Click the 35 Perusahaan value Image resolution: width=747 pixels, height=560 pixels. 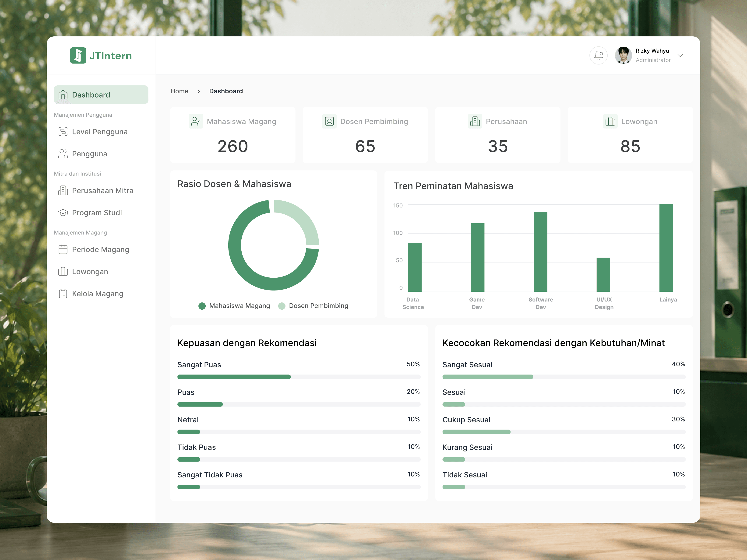point(498,146)
